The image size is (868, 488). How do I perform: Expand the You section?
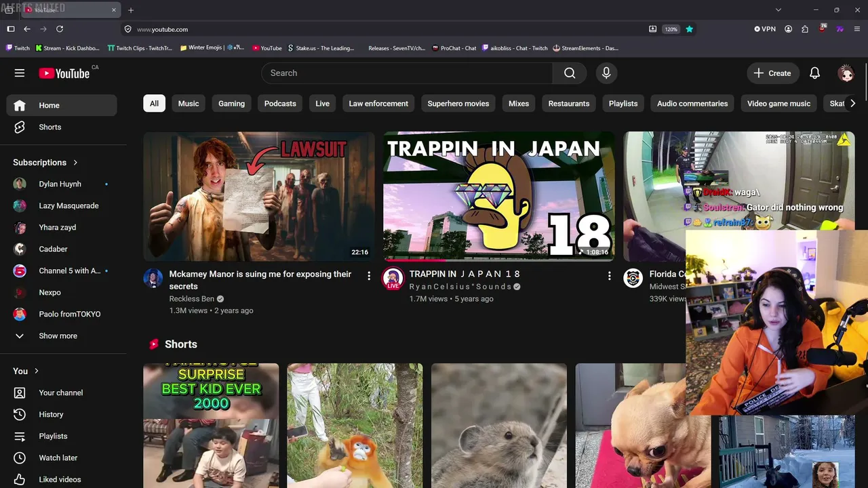point(26,371)
